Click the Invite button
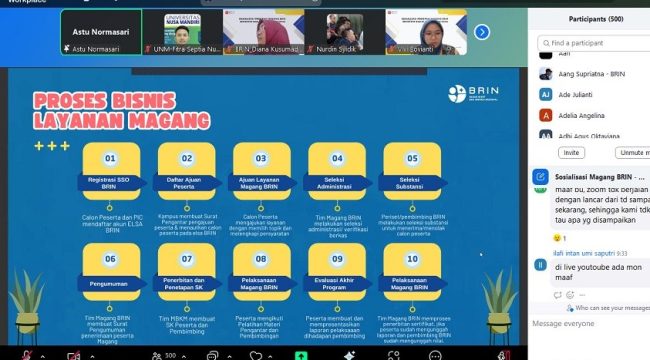 (x=571, y=153)
